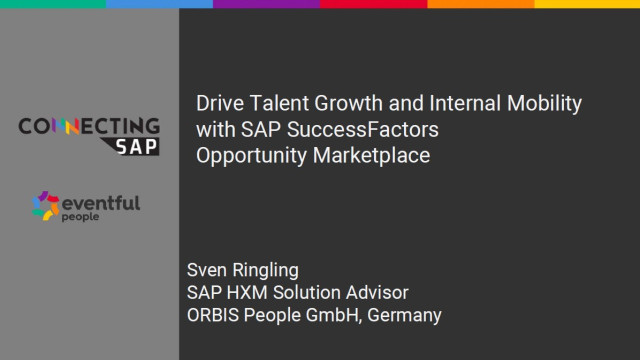Click the orange segment of top stripe
Image resolution: width=640 pixels, height=360 pixels.
(x=481, y=4)
